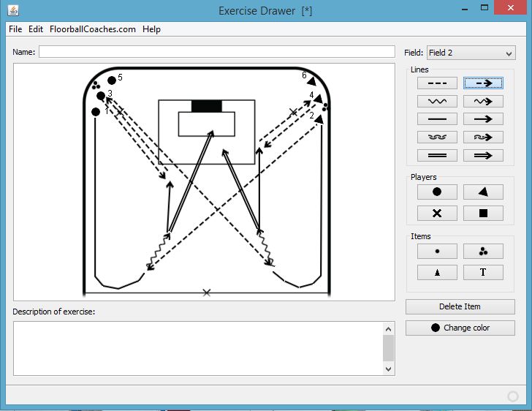
Task: Select the circle player marker
Action: point(437,192)
